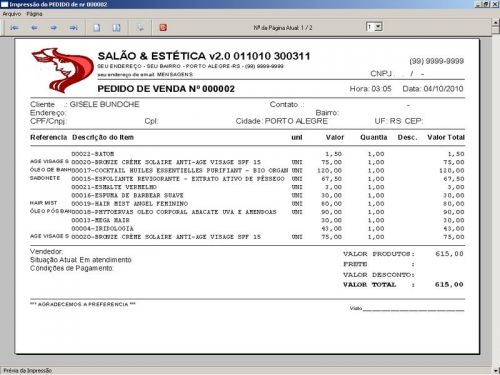
Task: Go to the previous page arrow
Action: click(x=34, y=28)
